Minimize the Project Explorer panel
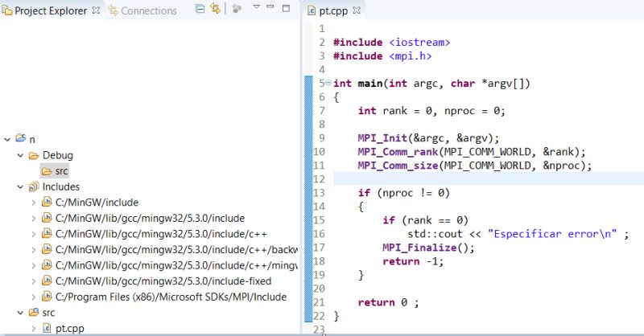This screenshot has width=644, height=336. pos(270,7)
